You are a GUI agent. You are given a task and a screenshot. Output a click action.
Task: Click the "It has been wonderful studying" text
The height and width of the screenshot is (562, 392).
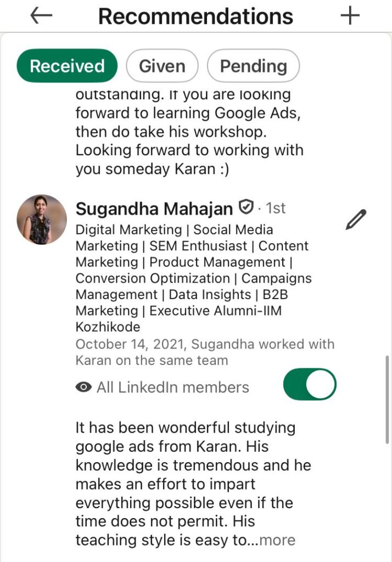pyautogui.click(x=186, y=428)
